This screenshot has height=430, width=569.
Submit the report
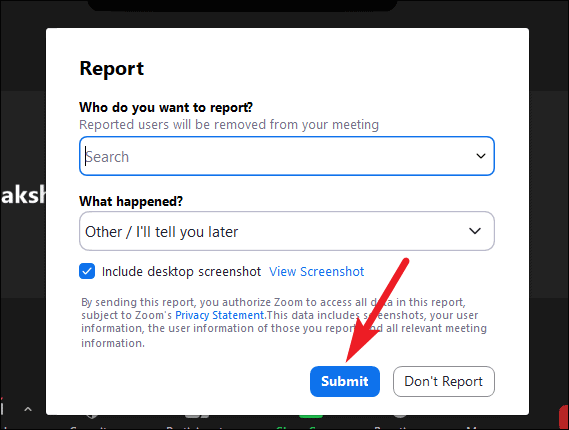pyautogui.click(x=345, y=381)
